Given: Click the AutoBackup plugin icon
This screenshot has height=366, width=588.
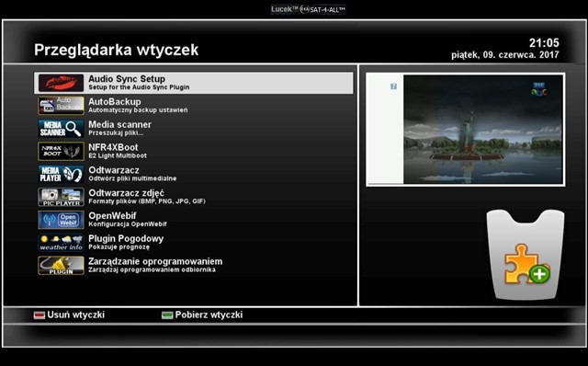Looking at the screenshot, I should click(x=61, y=106).
